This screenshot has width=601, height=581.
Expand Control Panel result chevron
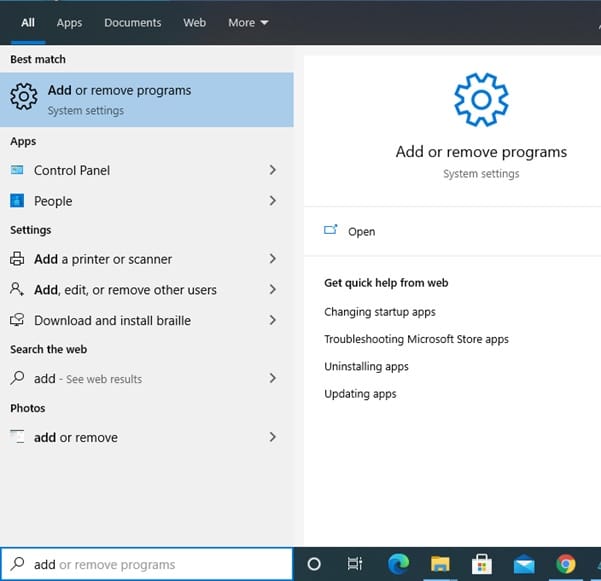pyautogui.click(x=273, y=170)
